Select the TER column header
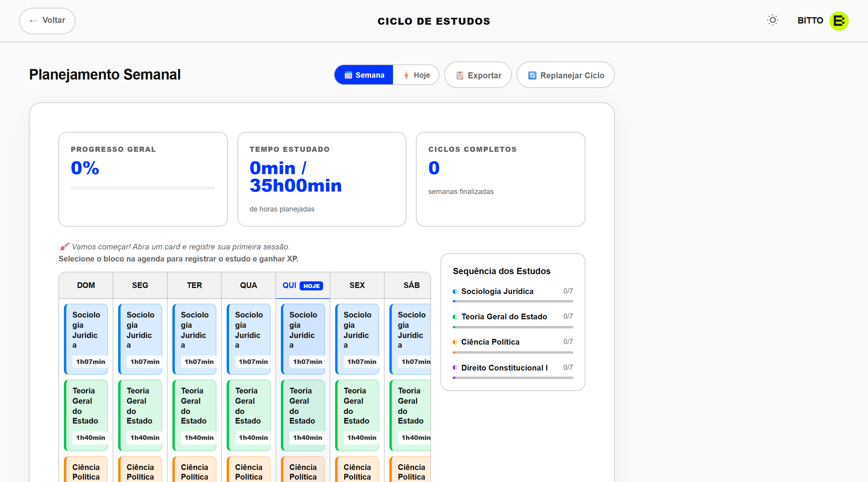The image size is (868, 482). tap(194, 285)
